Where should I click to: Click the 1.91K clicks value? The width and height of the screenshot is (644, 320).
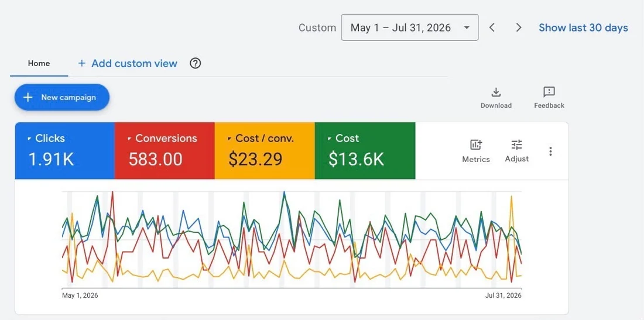[x=51, y=159]
